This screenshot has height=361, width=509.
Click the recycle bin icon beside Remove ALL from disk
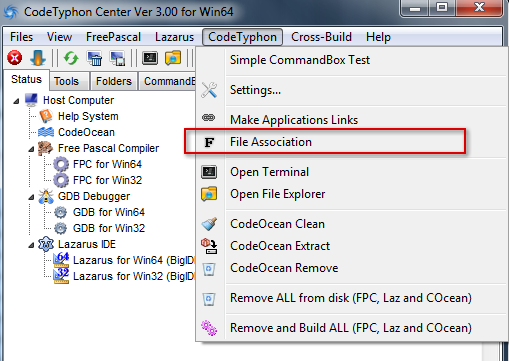coord(209,299)
